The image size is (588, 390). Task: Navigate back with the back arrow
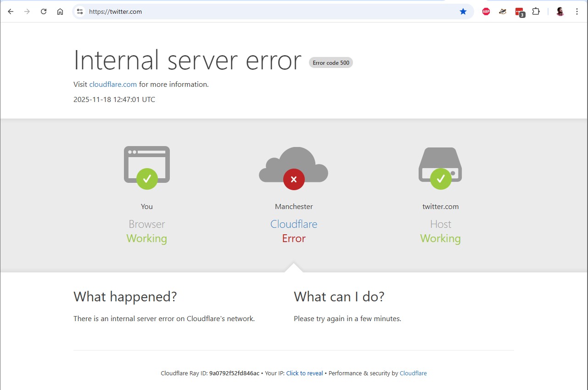click(10, 11)
